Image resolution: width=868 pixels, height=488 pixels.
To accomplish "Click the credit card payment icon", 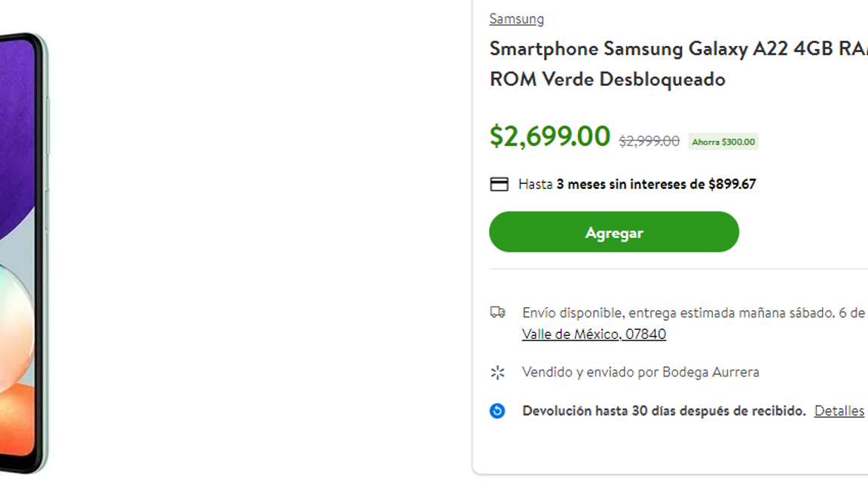I will [499, 183].
